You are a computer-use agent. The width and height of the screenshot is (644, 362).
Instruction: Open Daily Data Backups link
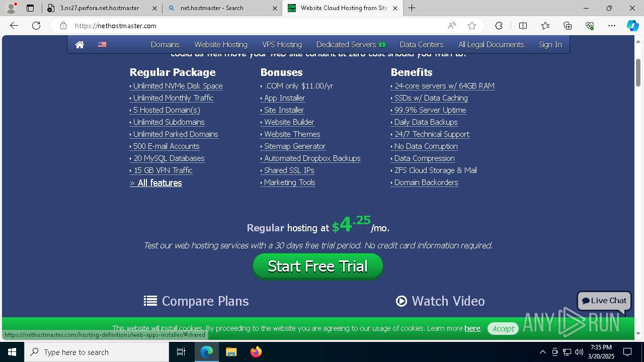click(426, 122)
